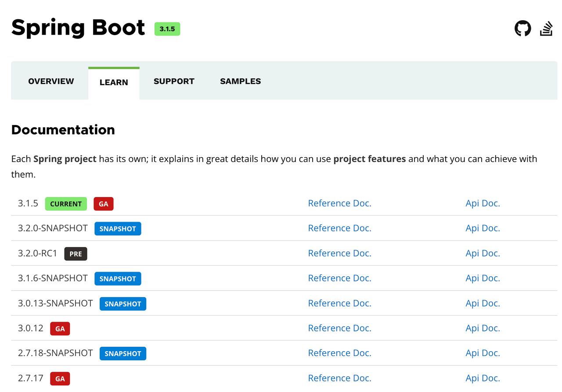This screenshot has width=562, height=392.
Task: Click the version text 3.1.5 in the table
Action: (28, 203)
